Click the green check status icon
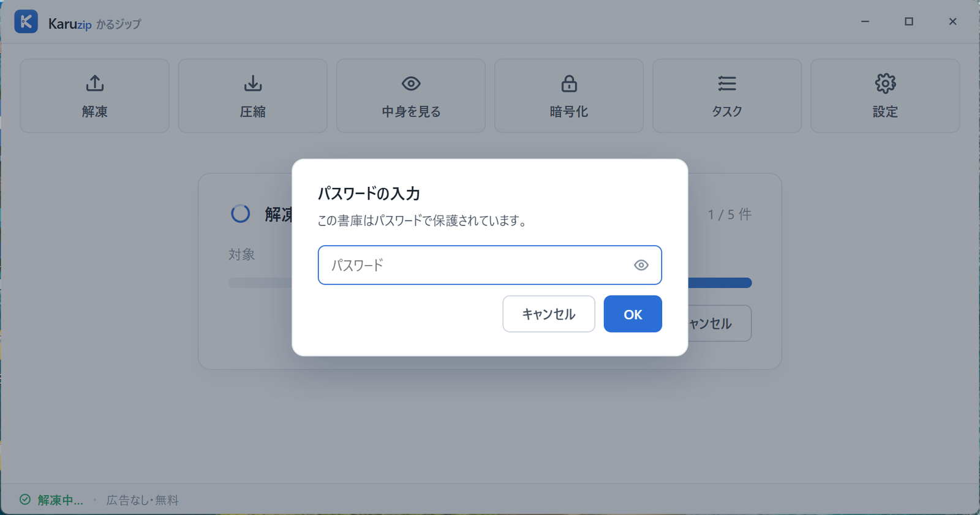This screenshot has height=515, width=980. [25, 500]
